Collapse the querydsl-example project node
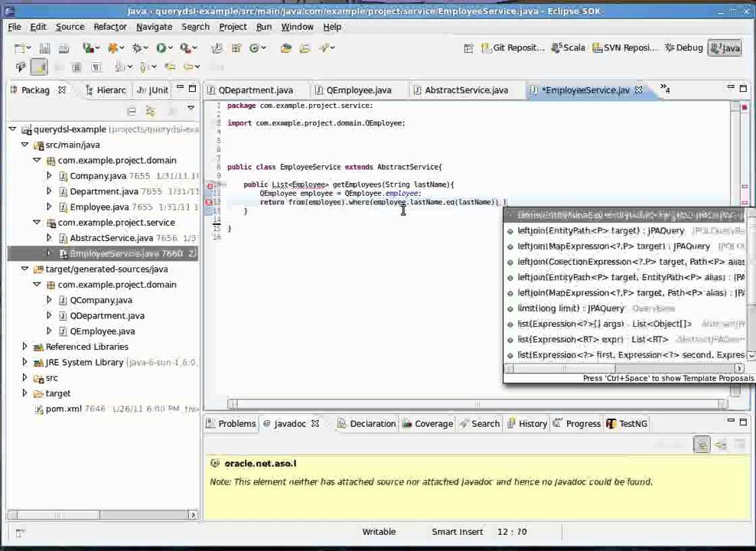Screen dimensions: 756x551 point(13,129)
